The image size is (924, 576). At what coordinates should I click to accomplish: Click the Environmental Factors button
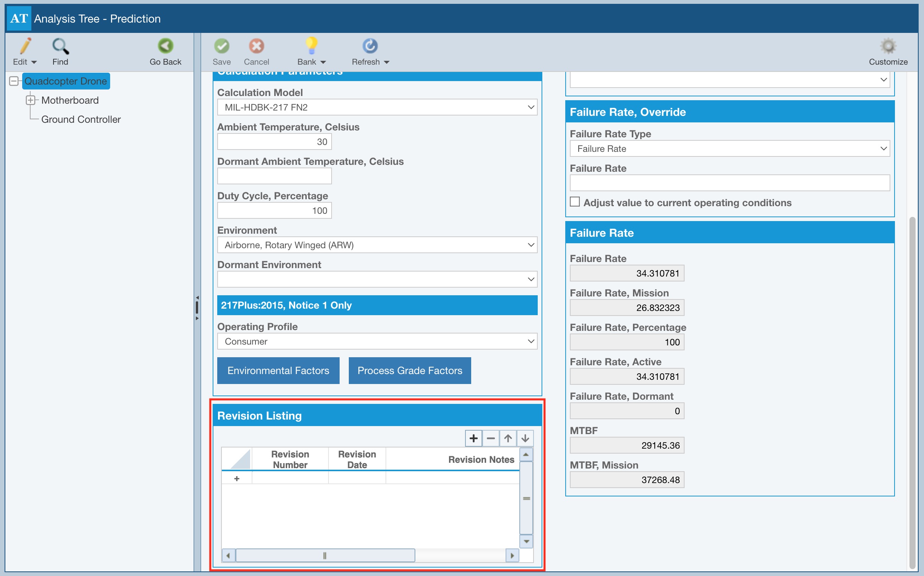278,371
